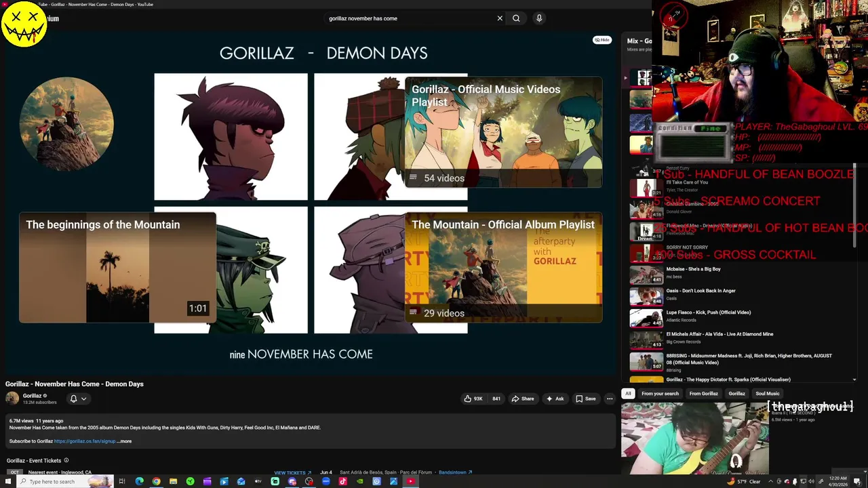
Task: Click the VIEW TICKETS link
Action: pyautogui.click(x=292, y=472)
